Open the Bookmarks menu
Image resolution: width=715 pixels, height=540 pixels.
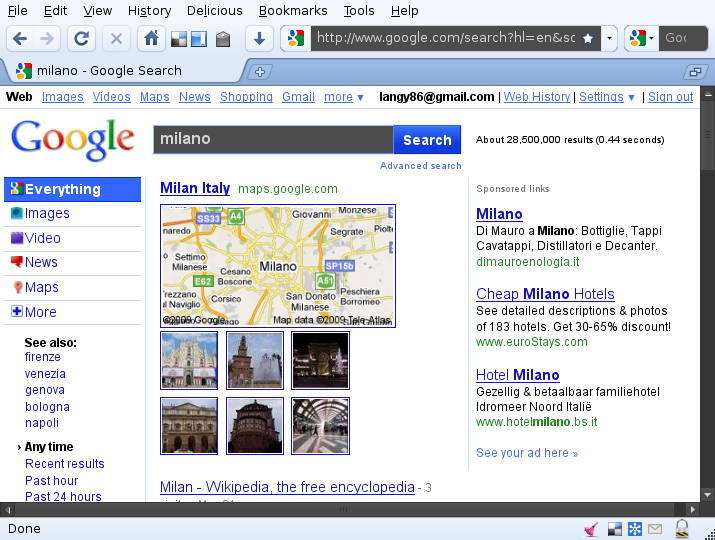click(x=293, y=10)
